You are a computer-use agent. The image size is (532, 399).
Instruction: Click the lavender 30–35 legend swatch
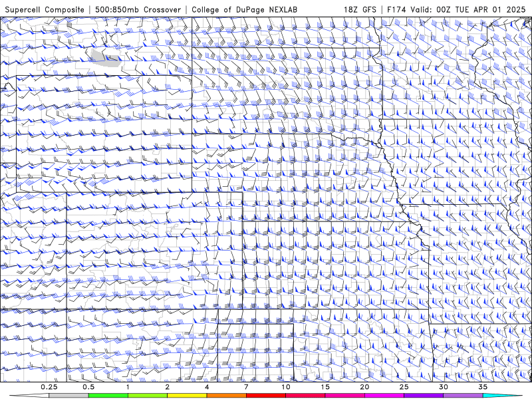click(x=463, y=396)
